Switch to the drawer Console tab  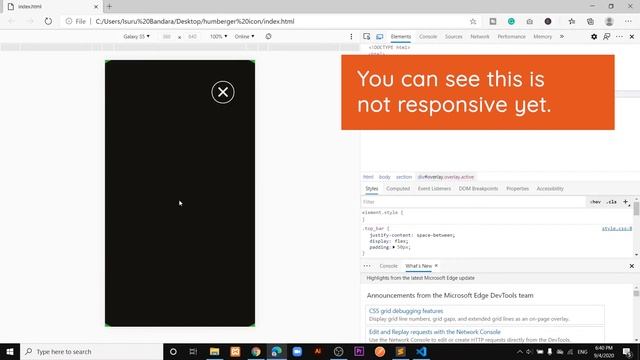click(x=388, y=266)
